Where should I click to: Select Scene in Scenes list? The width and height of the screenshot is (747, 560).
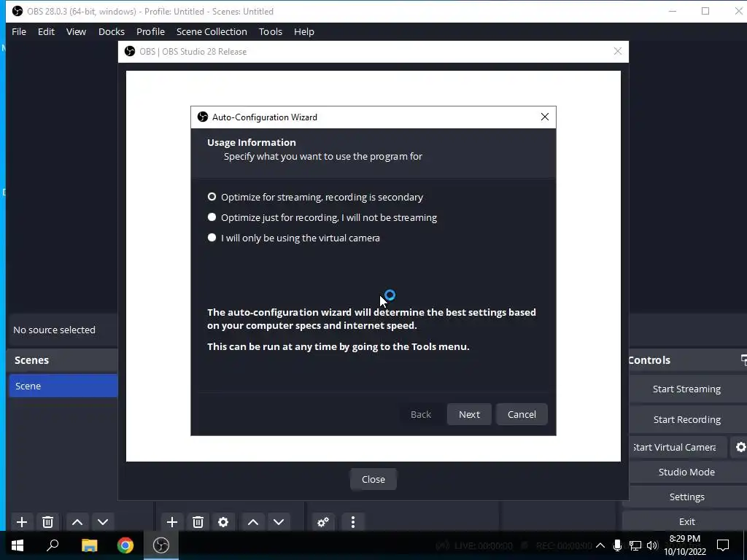[x=63, y=386]
